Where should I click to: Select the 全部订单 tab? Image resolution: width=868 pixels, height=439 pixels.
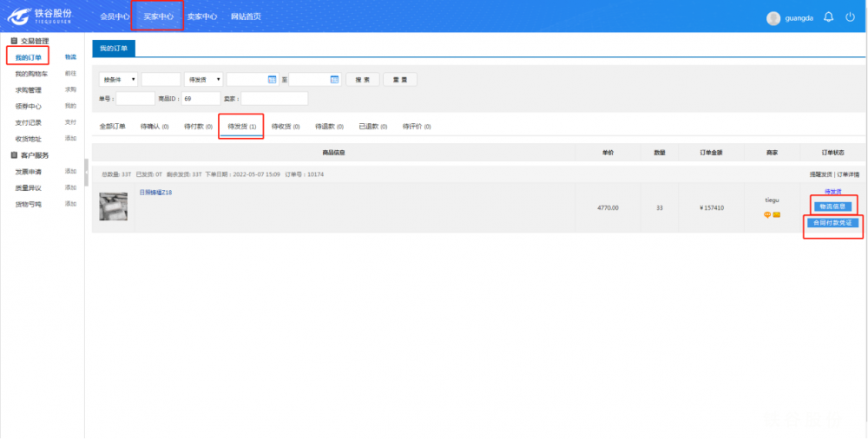coord(112,127)
